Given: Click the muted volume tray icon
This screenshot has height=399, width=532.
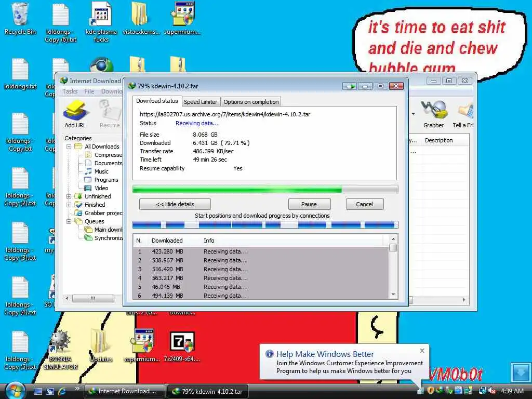Looking at the screenshot, I should (x=492, y=391).
